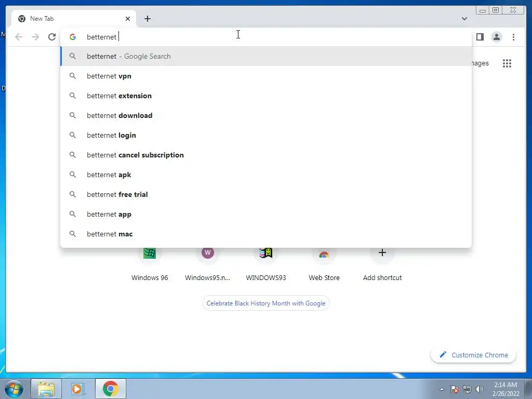
Task: Open the side panel icon
Action: [480, 37]
